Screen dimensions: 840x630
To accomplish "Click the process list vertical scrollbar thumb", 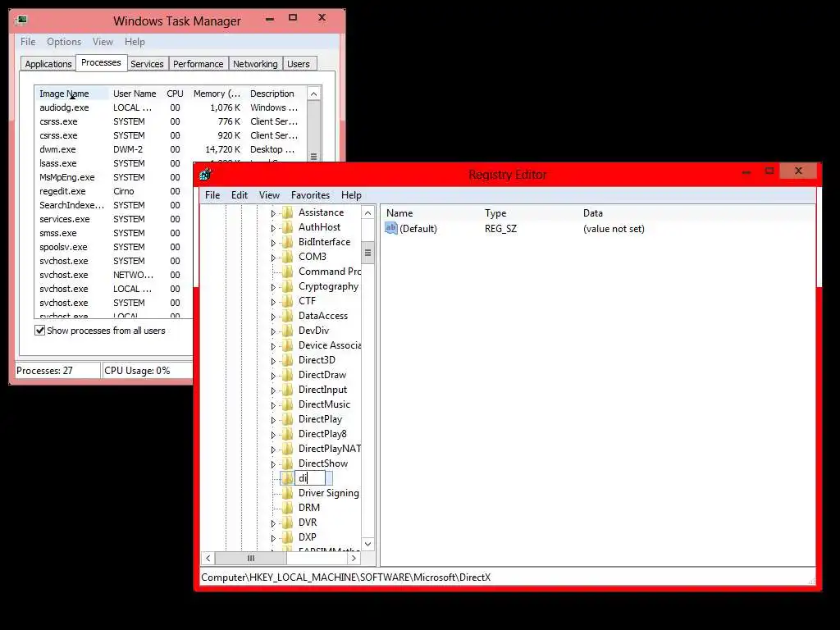I will click(313, 157).
